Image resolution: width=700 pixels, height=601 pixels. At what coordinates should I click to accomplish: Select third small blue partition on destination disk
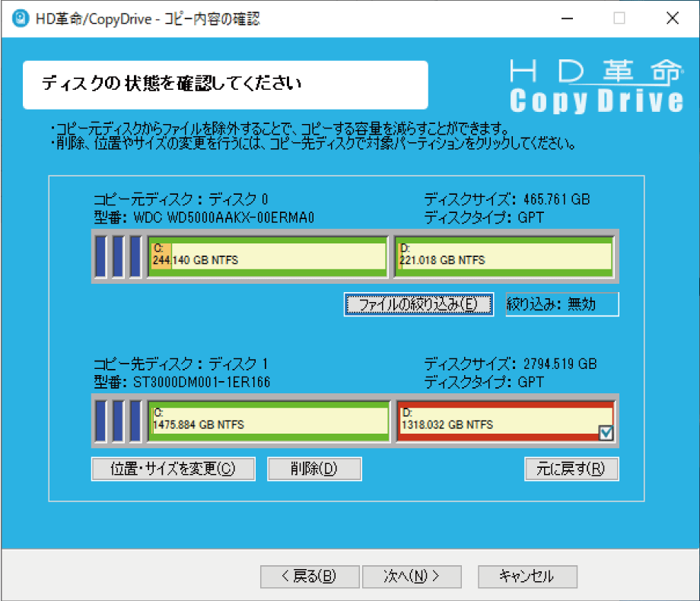point(135,421)
